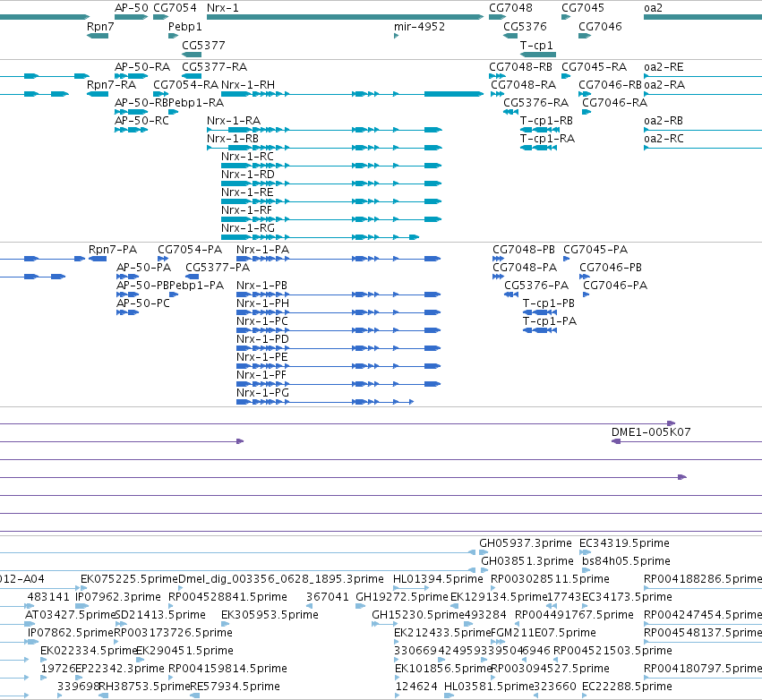The width and height of the screenshot is (762, 700).
Task: Click the DME1-005K07 clone label
Action: (651, 431)
